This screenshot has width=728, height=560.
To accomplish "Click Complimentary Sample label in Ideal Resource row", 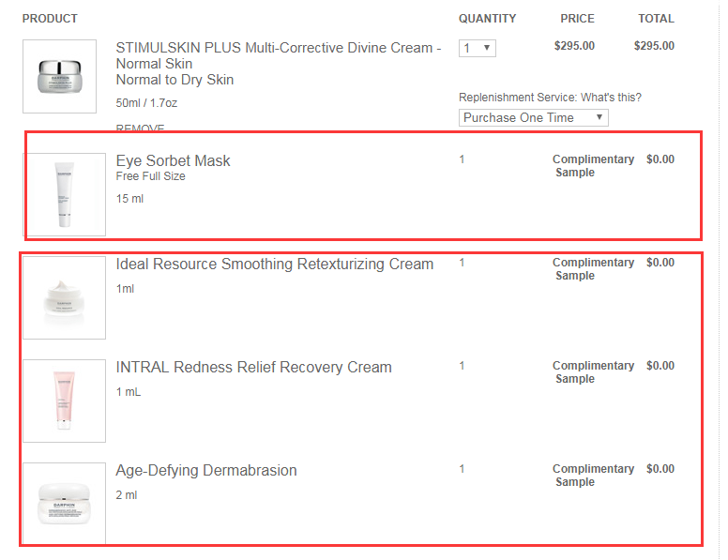I will click(x=593, y=269).
